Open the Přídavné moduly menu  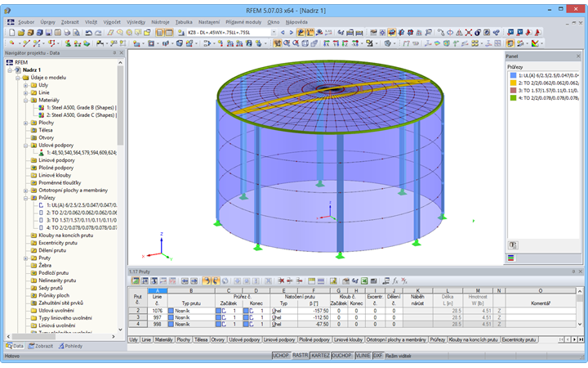click(x=243, y=22)
